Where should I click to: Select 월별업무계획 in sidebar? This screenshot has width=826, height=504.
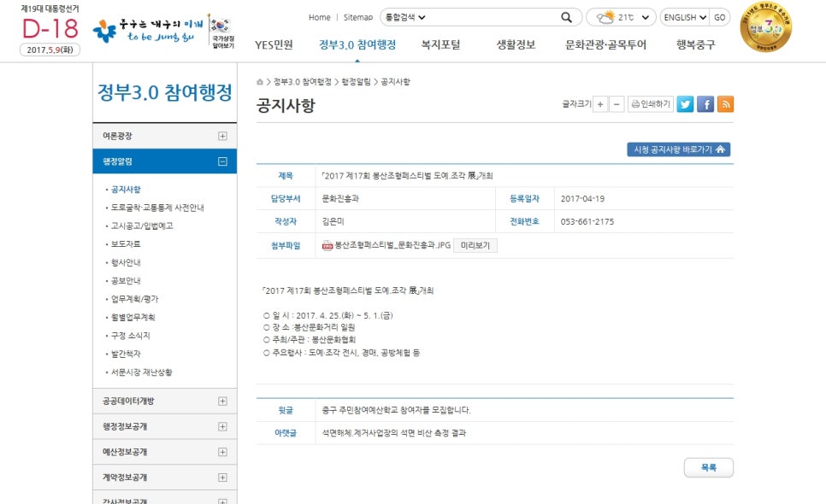133,317
